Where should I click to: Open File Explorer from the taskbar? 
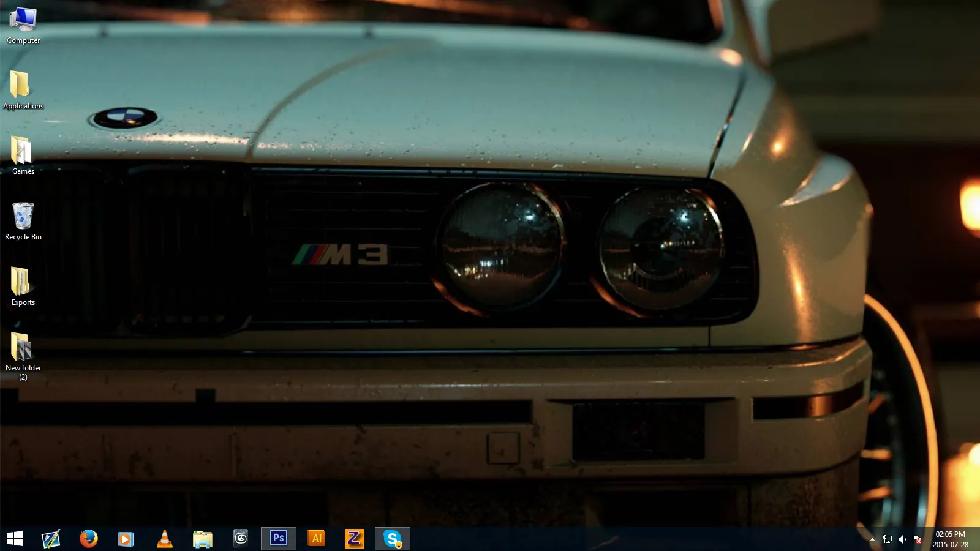pyautogui.click(x=202, y=539)
